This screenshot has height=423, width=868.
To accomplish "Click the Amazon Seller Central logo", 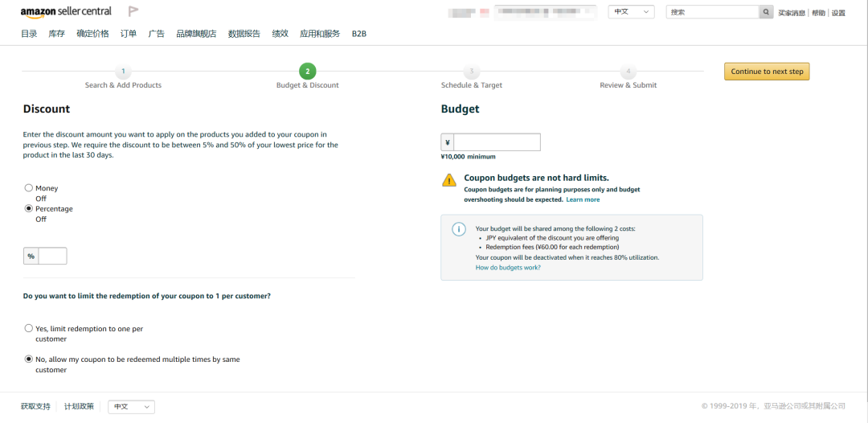I will [x=66, y=12].
